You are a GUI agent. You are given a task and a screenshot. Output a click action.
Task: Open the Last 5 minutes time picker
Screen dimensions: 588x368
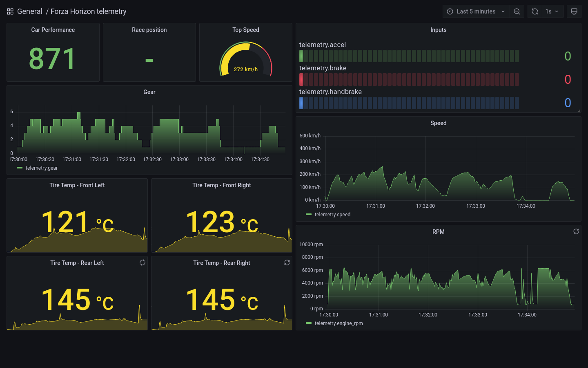point(476,11)
